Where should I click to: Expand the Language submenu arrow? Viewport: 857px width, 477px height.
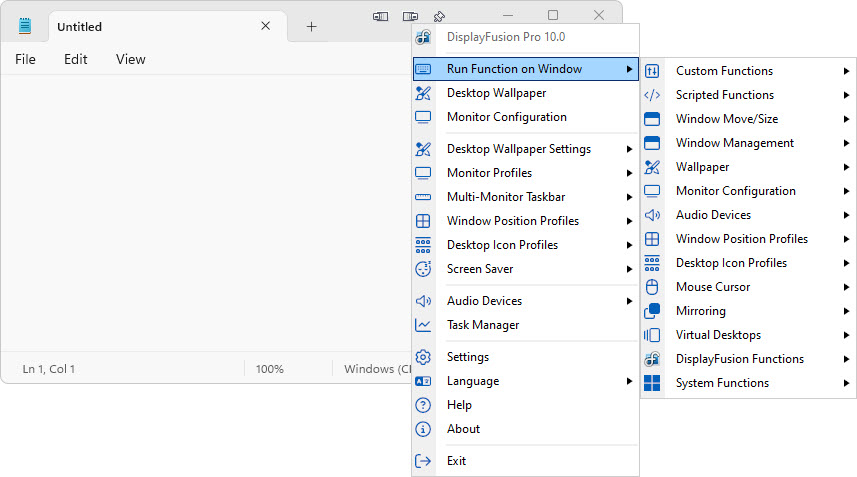coord(629,381)
